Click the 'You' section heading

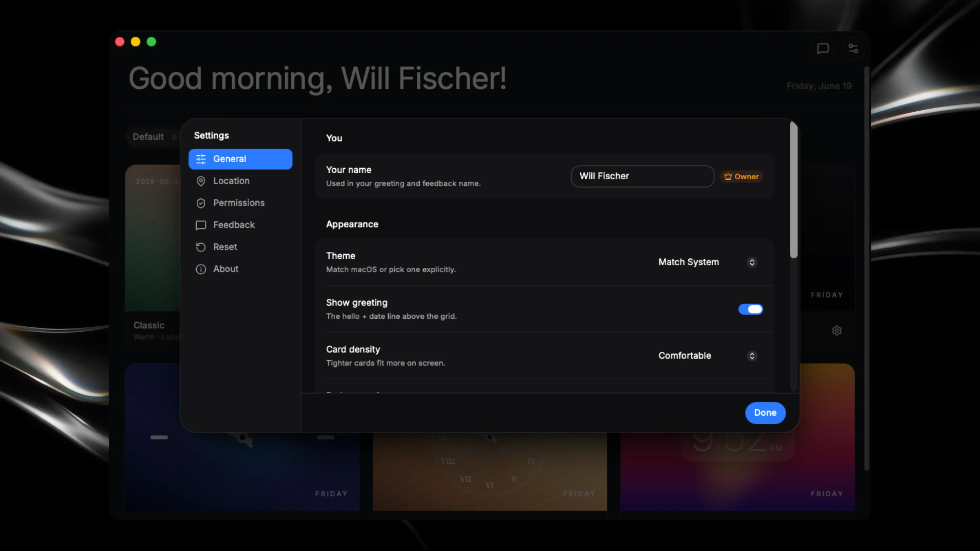click(334, 138)
